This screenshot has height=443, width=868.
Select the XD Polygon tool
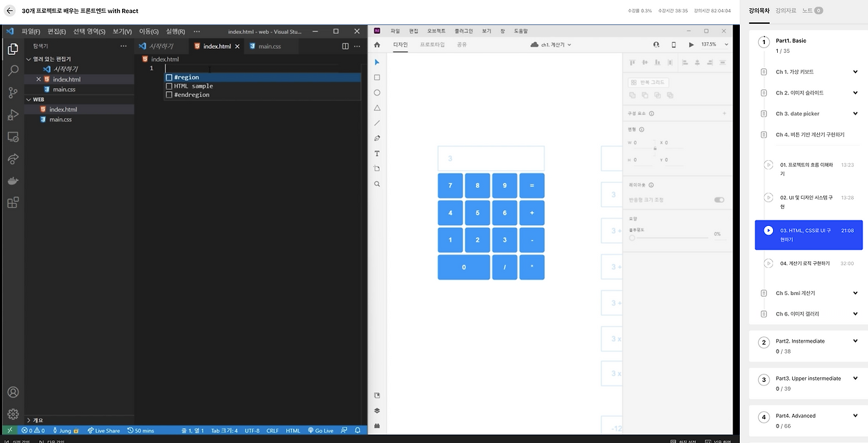(x=377, y=108)
